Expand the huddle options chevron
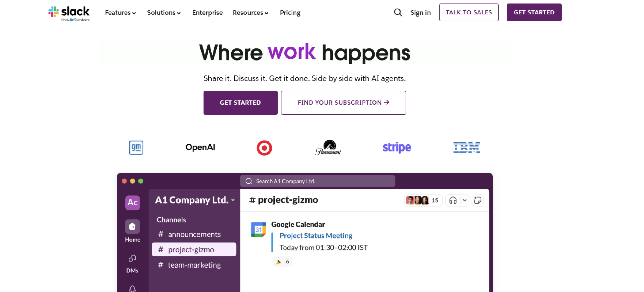 [x=465, y=200]
